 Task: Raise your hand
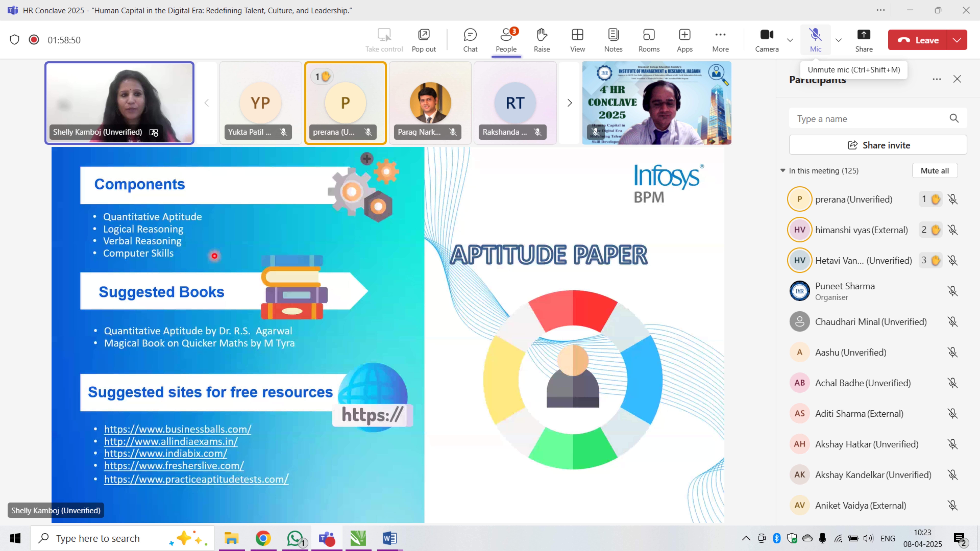tap(542, 40)
